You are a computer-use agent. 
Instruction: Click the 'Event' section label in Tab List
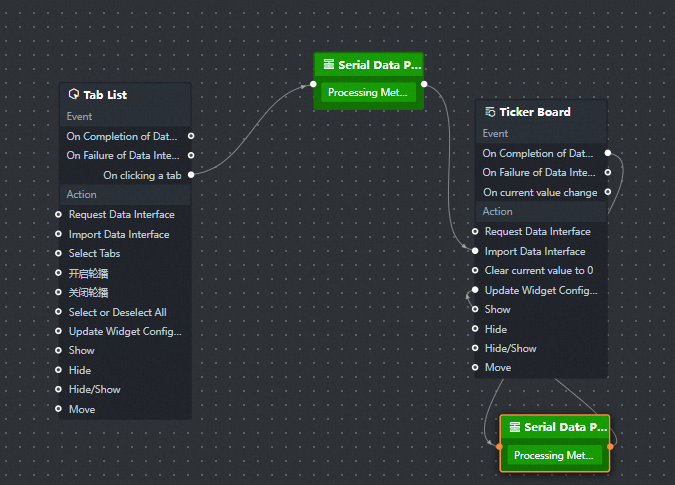tap(79, 116)
